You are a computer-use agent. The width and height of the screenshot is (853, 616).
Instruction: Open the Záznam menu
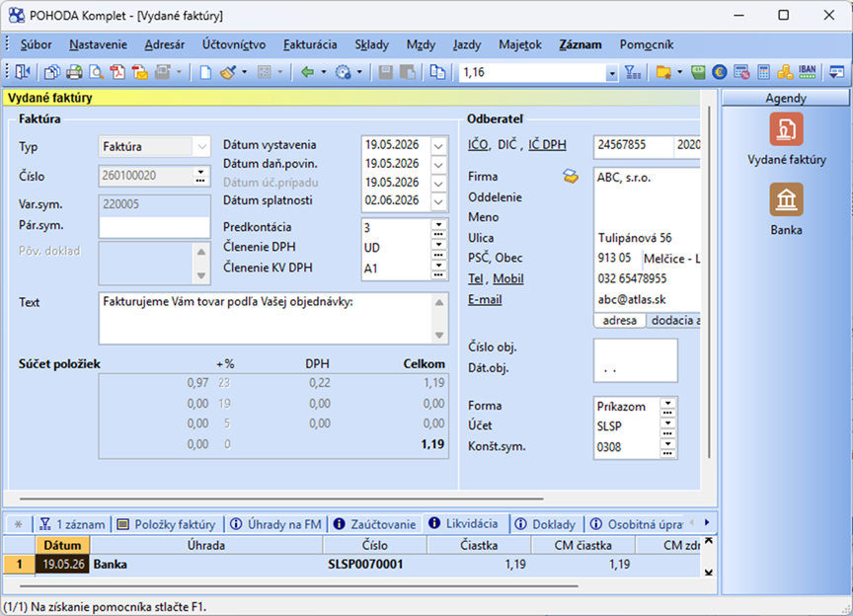[581, 44]
